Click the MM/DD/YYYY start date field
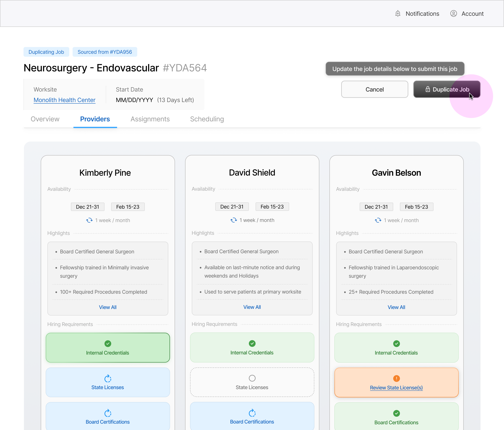The width and height of the screenshot is (504, 430). (x=134, y=100)
